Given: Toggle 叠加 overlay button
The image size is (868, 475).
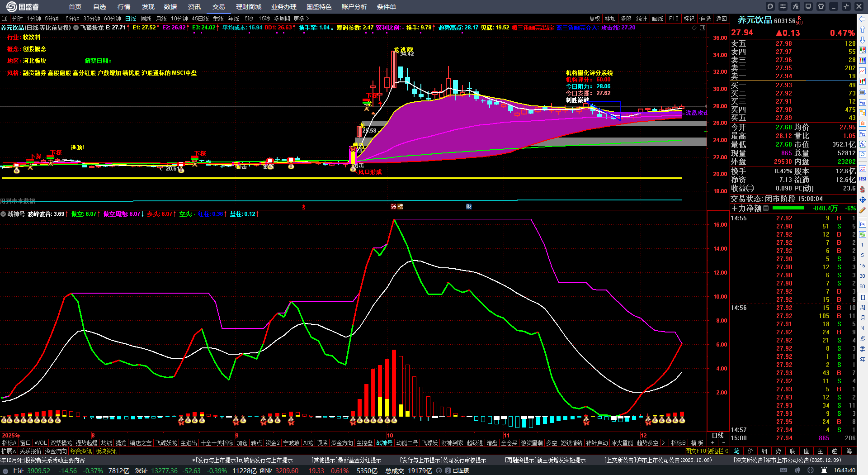Looking at the screenshot, I should [x=610, y=19].
